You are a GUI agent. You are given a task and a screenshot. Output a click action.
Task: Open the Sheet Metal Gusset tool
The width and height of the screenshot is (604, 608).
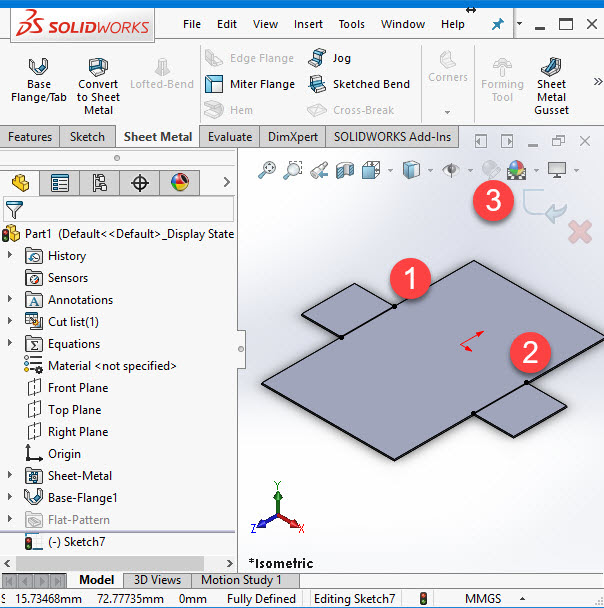pos(551,86)
